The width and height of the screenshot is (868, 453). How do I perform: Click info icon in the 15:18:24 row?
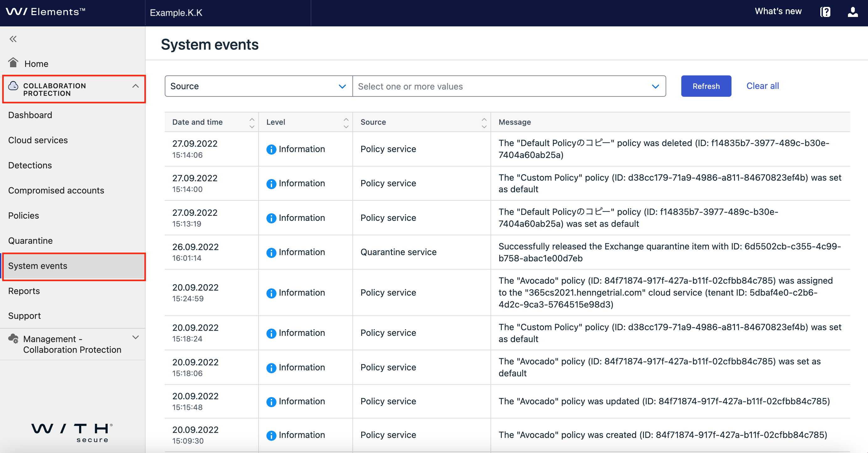click(x=271, y=333)
